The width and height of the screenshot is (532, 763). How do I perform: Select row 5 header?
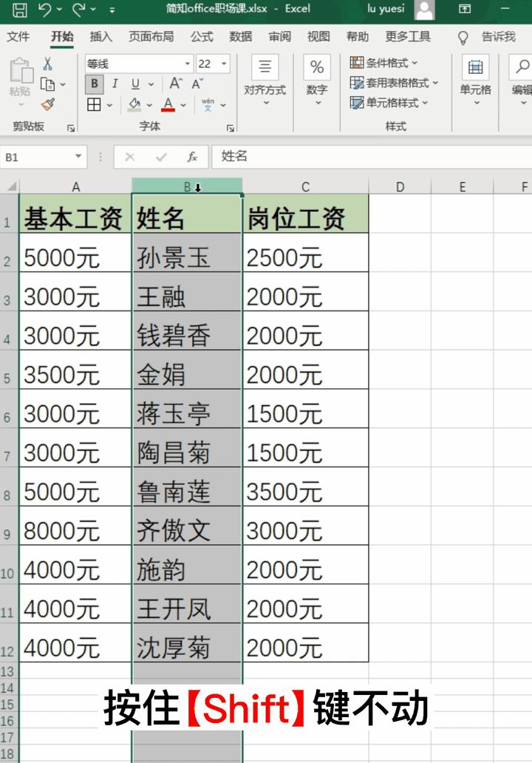pos(9,370)
